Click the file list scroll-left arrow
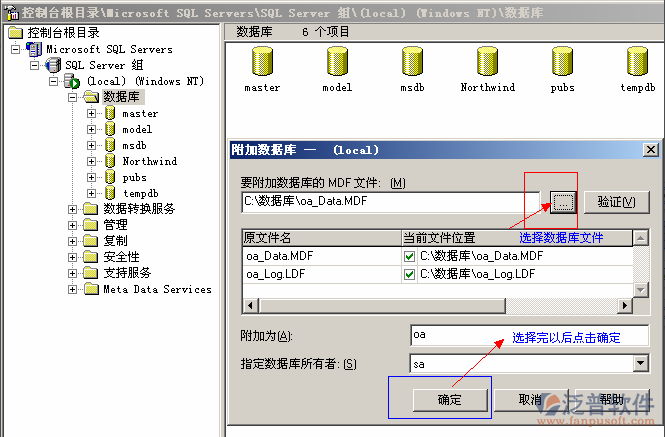 251,305
